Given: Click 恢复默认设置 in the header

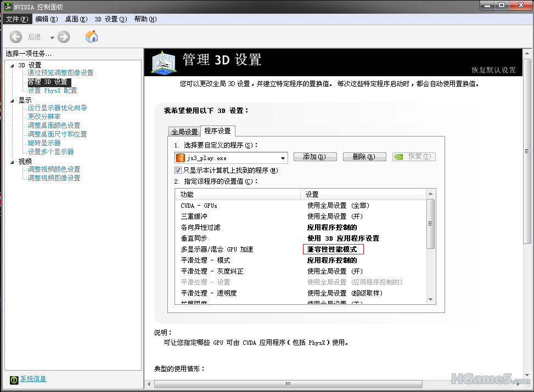Looking at the screenshot, I should (493, 70).
